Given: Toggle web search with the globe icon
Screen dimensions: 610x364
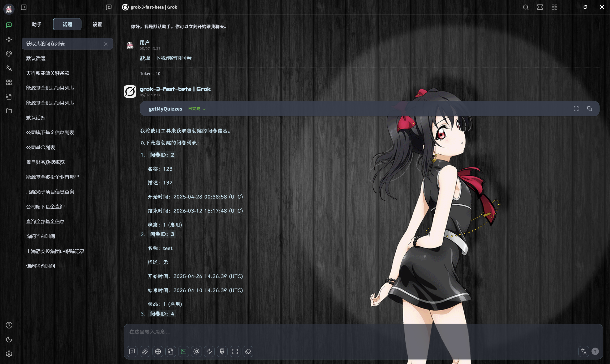Looking at the screenshot, I should (x=158, y=351).
